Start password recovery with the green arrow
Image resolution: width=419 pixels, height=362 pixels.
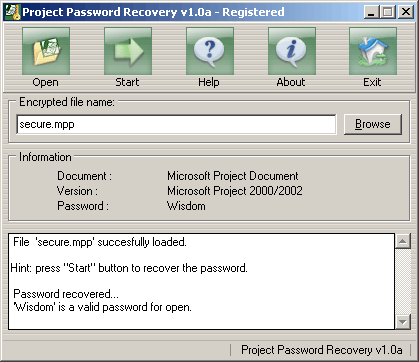click(x=128, y=51)
